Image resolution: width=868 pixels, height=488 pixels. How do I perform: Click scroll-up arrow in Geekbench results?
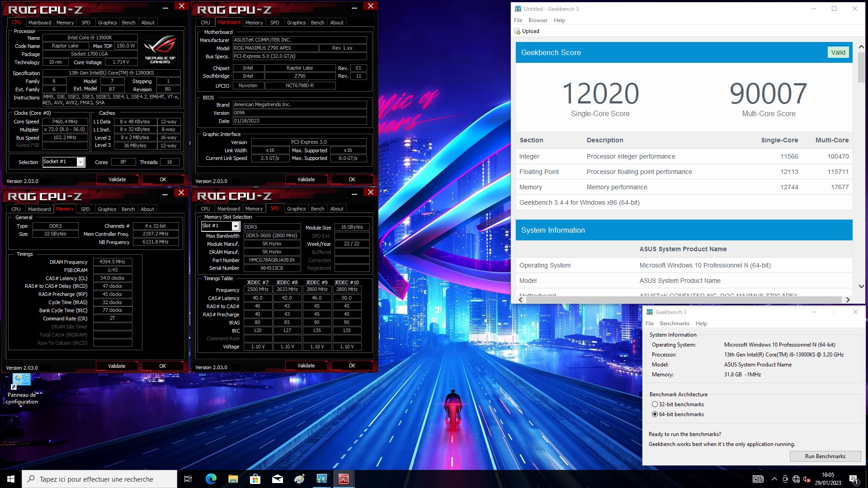click(x=861, y=47)
